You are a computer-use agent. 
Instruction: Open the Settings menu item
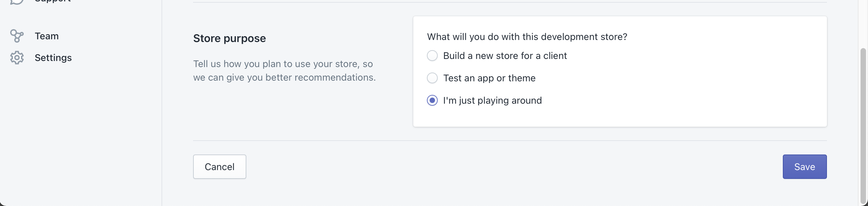click(53, 58)
